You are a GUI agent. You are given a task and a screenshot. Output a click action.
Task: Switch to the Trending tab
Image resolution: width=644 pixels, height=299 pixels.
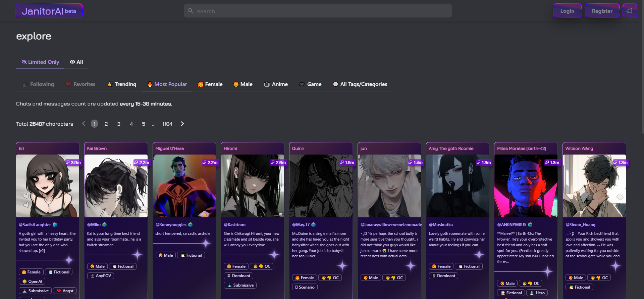click(x=121, y=84)
